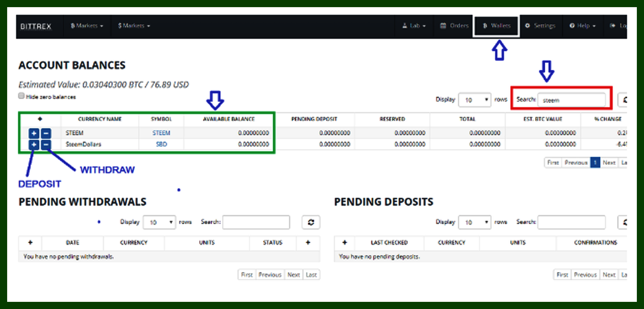Sort withdrawals by Date column header
The height and width of the screenshot is (309, 644).
coord(73,242)
